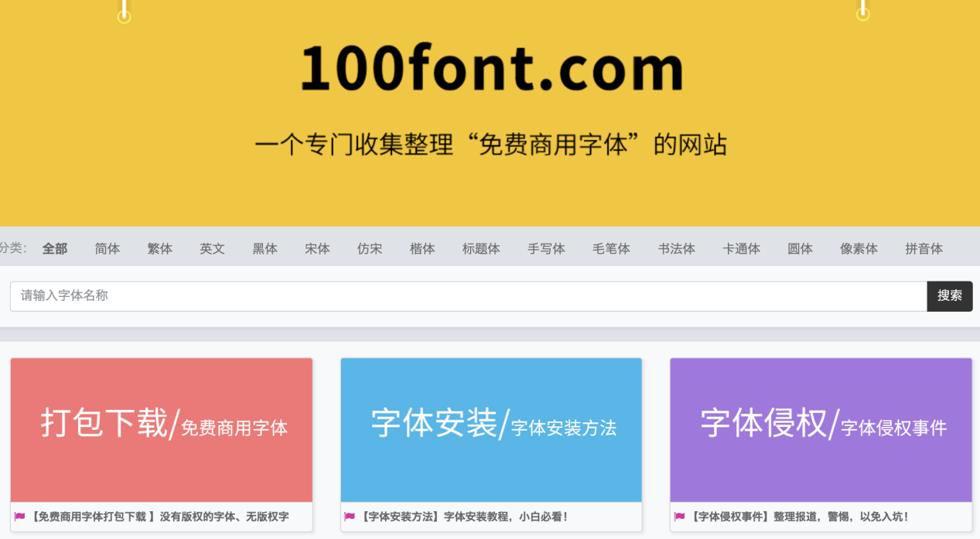
Task: Filter fonts by 简体 category
Action: [108, 248]
